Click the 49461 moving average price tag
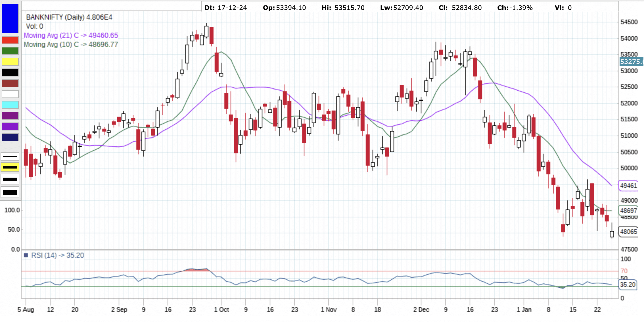The width and height of the screenshot is (644, 322). 628,186
